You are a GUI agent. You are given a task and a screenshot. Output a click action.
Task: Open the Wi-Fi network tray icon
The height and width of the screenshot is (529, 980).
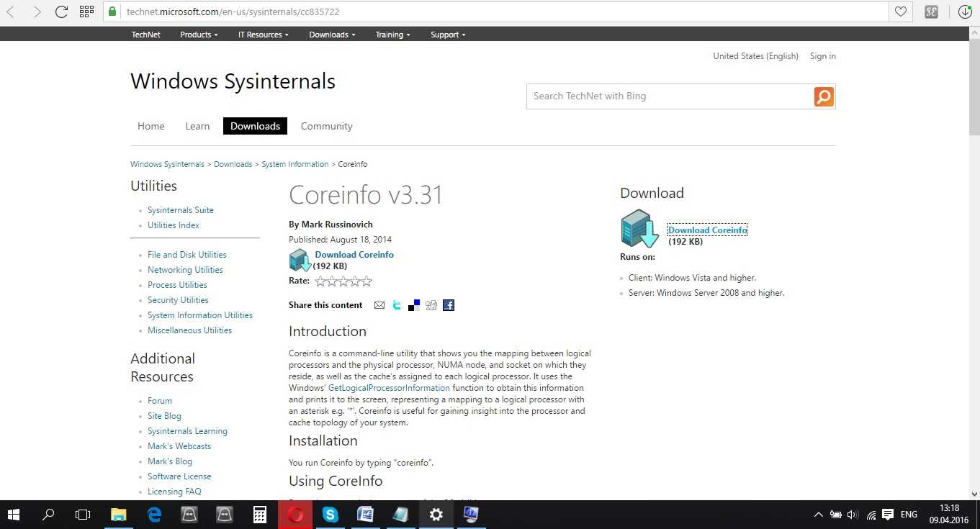pos(871,515)
